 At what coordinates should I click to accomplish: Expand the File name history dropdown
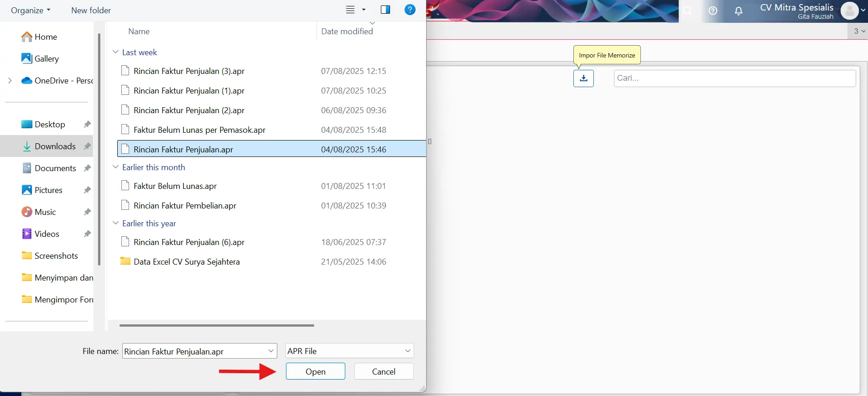[x=271, y=351]
